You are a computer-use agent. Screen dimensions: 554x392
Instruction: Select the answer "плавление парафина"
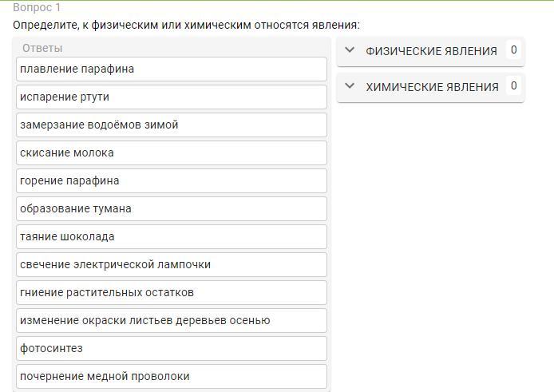tap(171, 69)
